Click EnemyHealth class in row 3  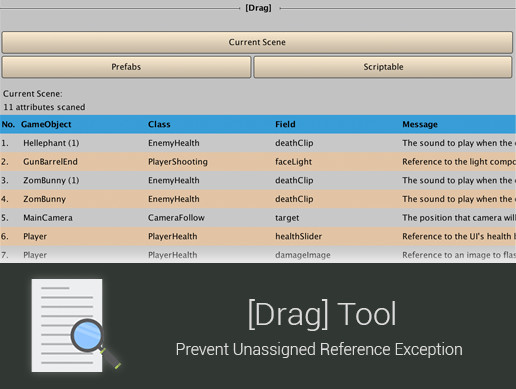(x=174, y=180)
